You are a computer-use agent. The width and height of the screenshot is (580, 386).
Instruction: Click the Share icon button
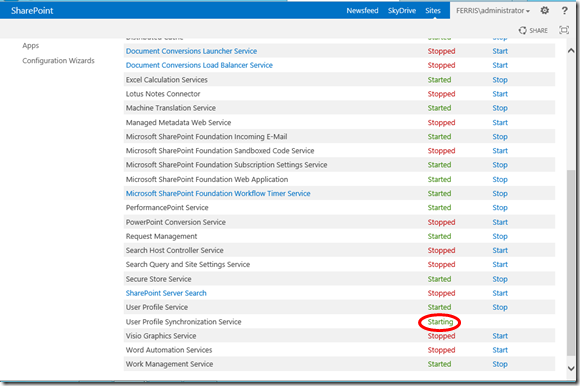pos(533,30)
